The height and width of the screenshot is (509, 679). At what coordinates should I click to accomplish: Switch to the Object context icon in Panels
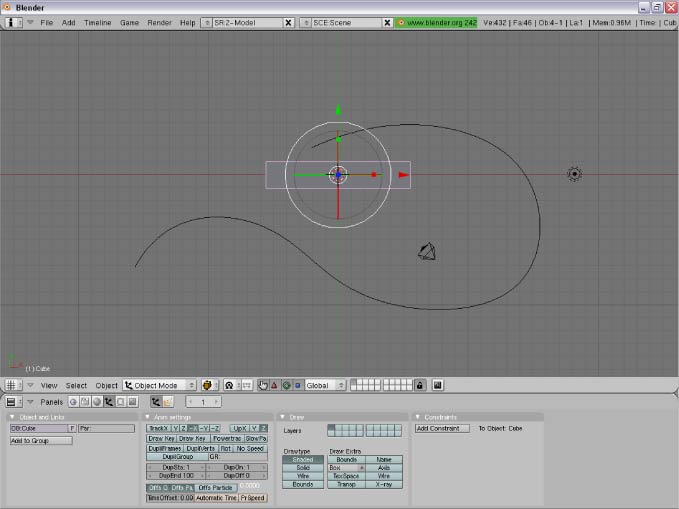(x=109, y=402)
